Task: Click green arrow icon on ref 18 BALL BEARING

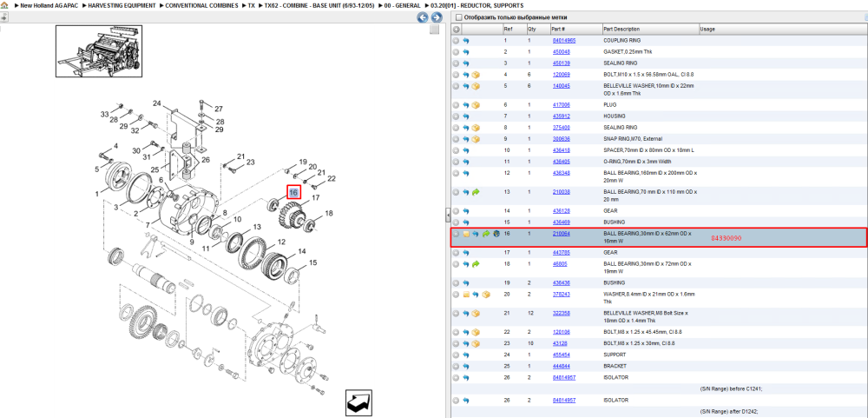Action: [x=476, y=264]
